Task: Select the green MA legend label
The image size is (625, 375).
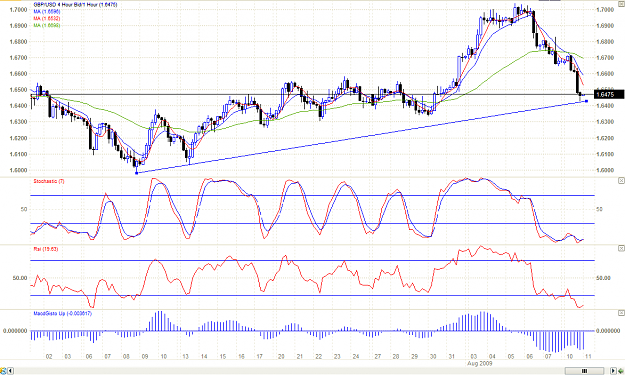Action: point(47,25)
